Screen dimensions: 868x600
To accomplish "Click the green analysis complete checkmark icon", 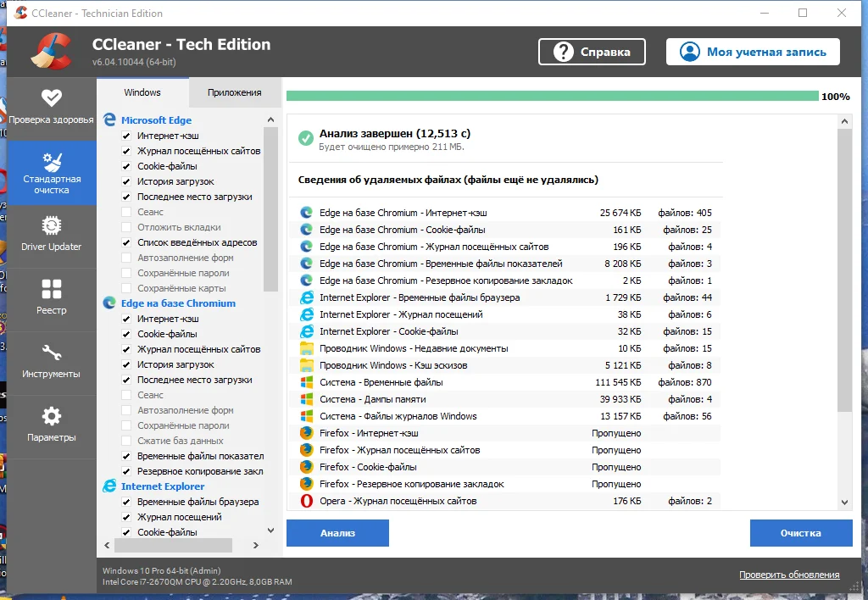I will click(305, 138).
